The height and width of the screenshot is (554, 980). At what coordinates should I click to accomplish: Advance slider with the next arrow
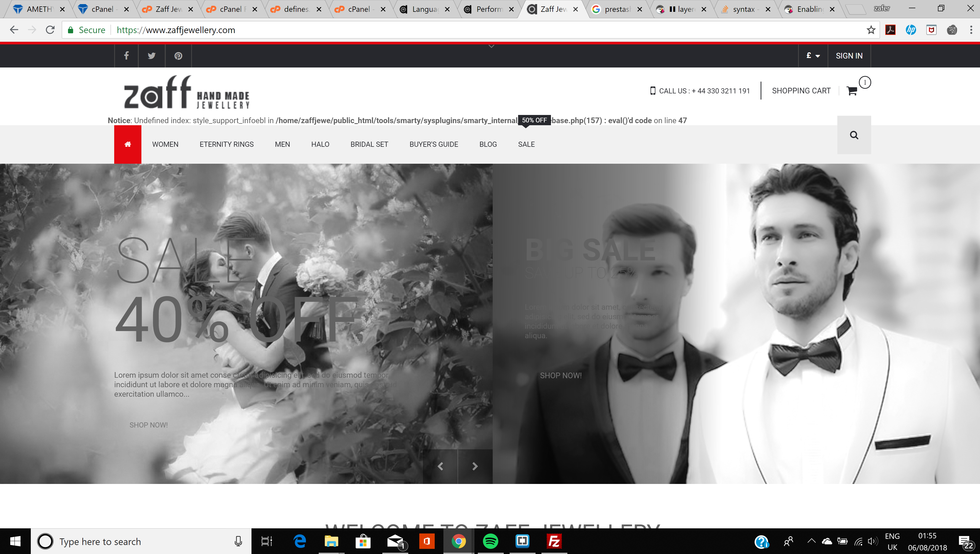point(475,466)
